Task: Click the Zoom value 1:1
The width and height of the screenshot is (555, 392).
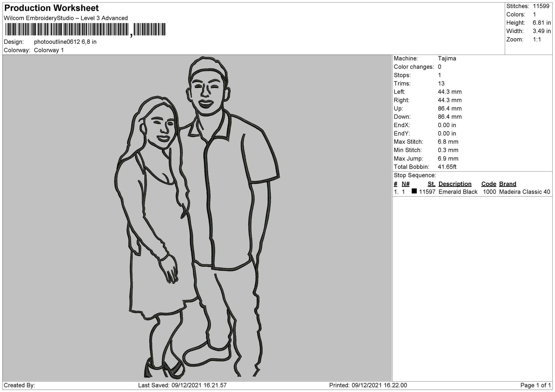Action: [537, 40]
